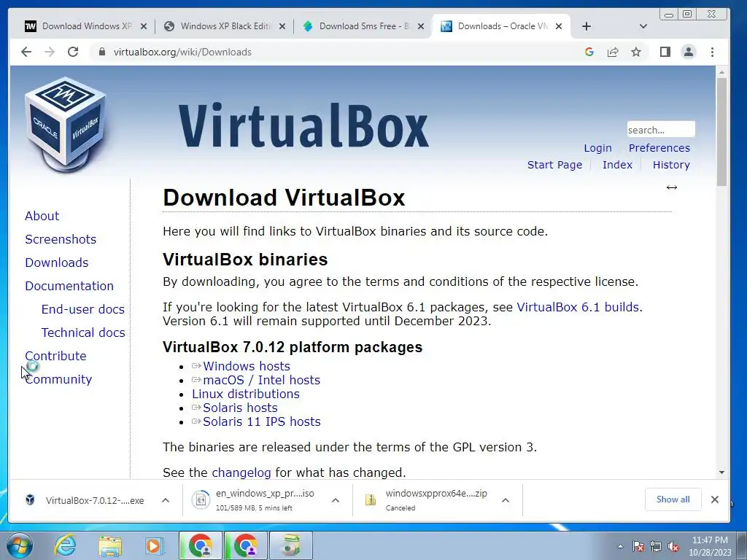Screen dimensions: 747x560
Task: Expand options for VirtualBox-7.0.12 exe download
Action: click(166, 500)
